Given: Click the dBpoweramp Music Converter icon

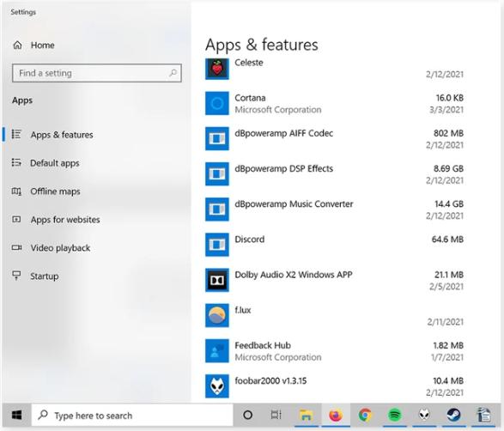Looking at the screenshot, I should pos(217,209).
